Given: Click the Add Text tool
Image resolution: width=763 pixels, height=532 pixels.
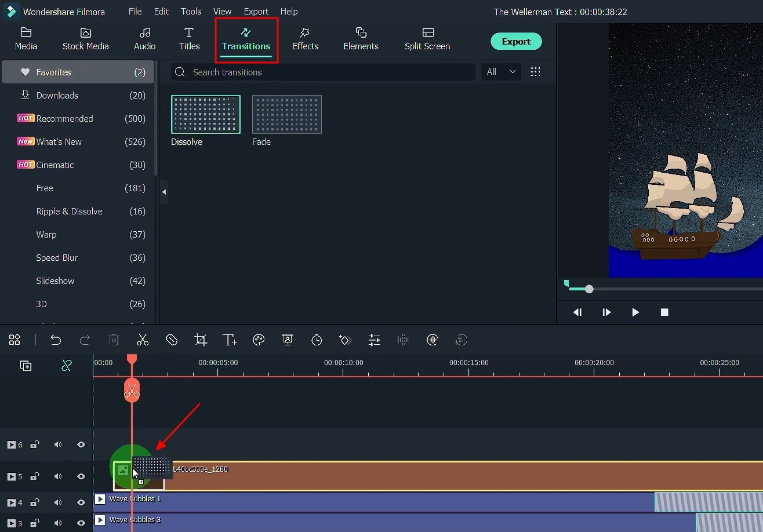Looking at the screenshot, I should coord(230,340).
